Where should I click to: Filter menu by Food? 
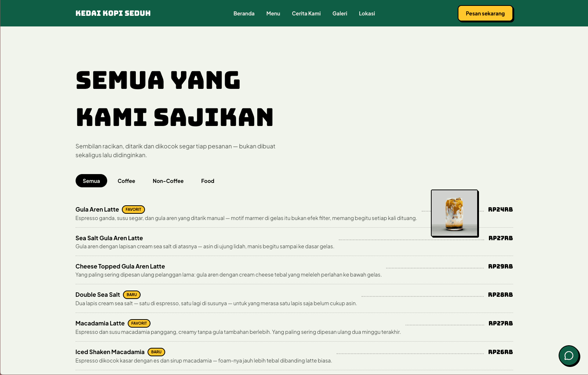coord(208,181)
